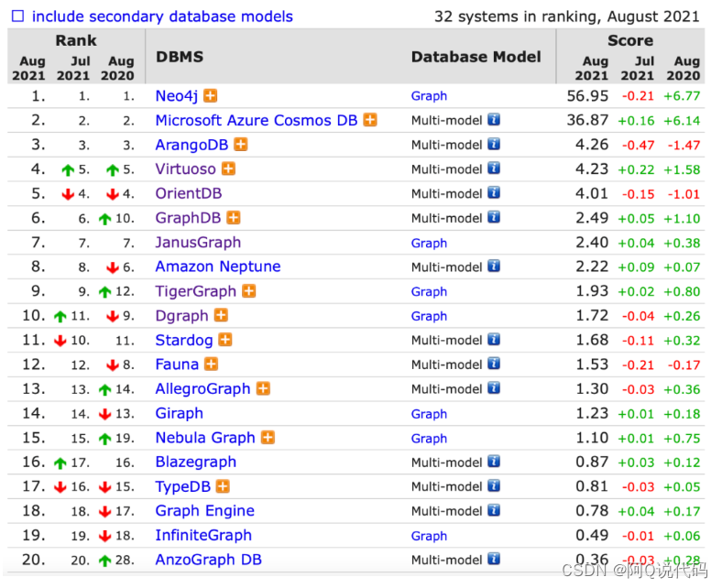Click the orange plus icon beside TypeDB

pyautogui.click(x=223, y=486)
